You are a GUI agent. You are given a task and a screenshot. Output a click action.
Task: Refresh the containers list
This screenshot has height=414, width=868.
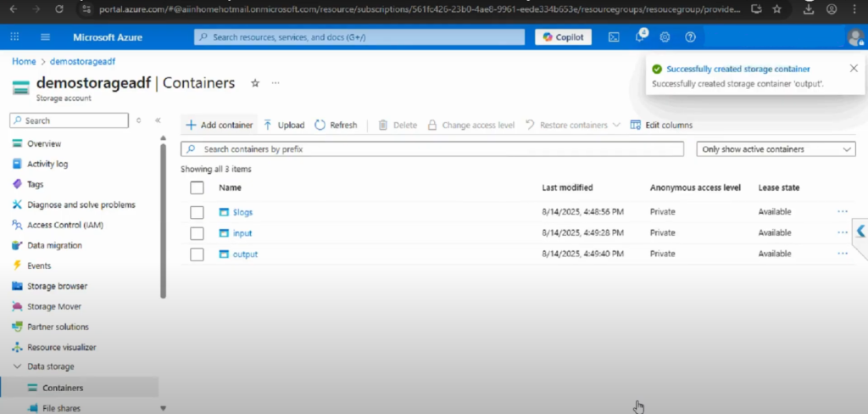(x=336, y=126)
